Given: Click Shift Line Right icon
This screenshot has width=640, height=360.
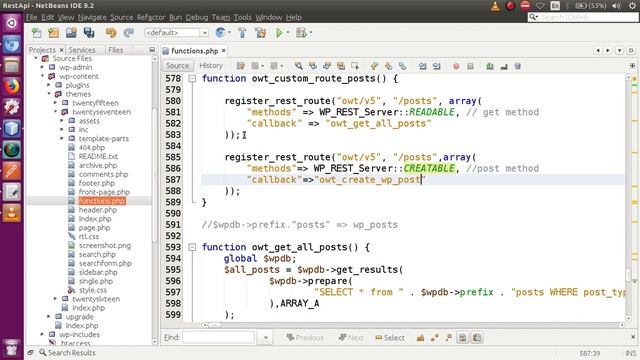Looking at the screenshot, I should coord(436,66).
